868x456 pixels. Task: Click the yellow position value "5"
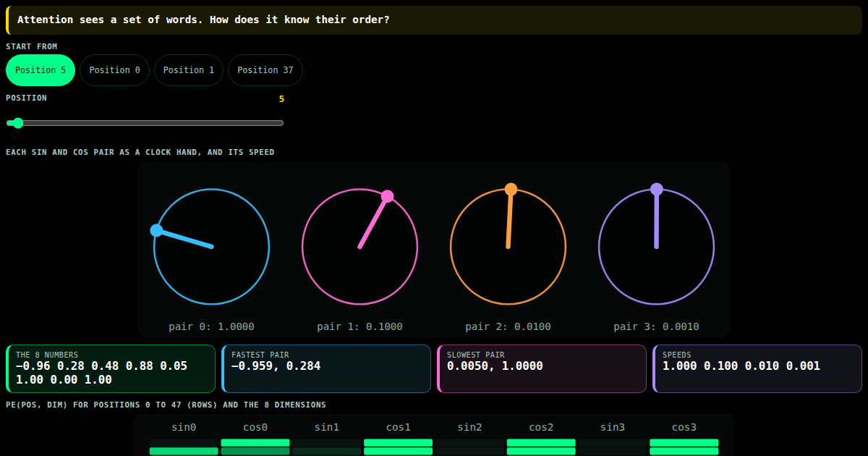[x=281, y=98]
